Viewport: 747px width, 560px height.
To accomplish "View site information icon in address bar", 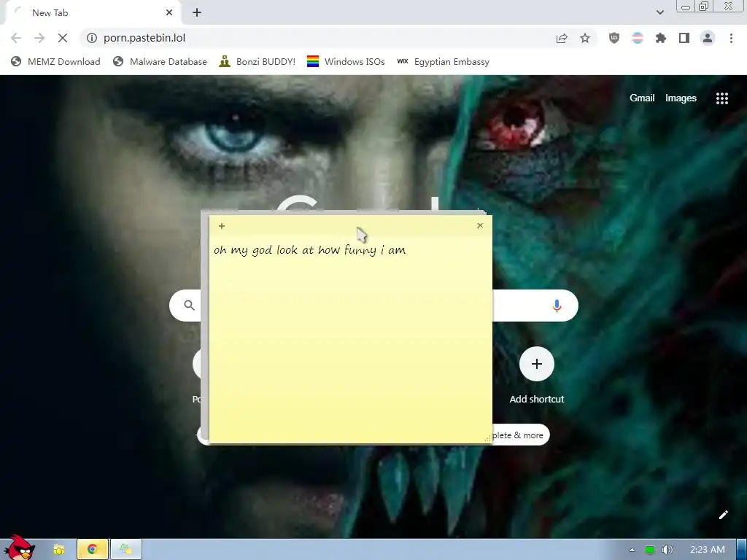I will [92, 38].
